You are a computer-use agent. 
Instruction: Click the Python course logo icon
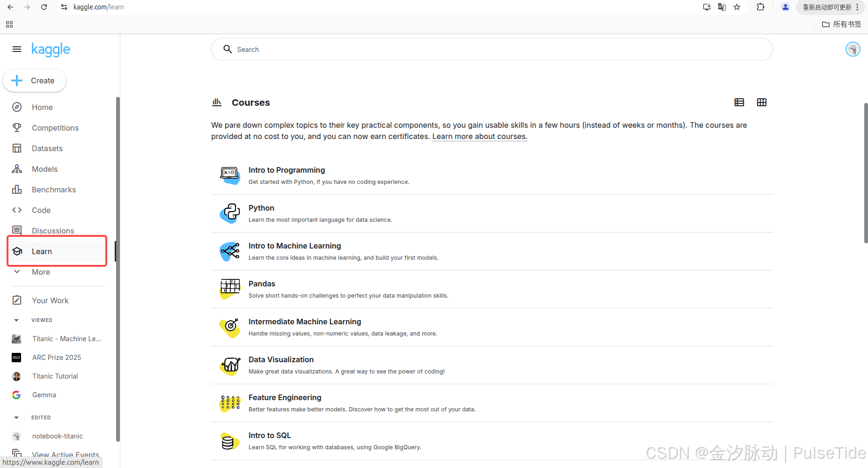(x=230, y=213)
